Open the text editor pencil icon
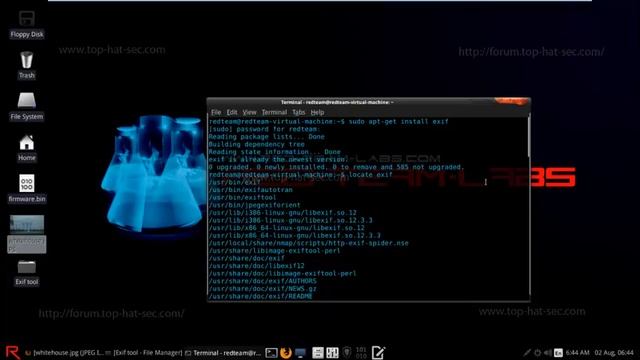This screenshot has width=640, height=360. coord(378,352)
